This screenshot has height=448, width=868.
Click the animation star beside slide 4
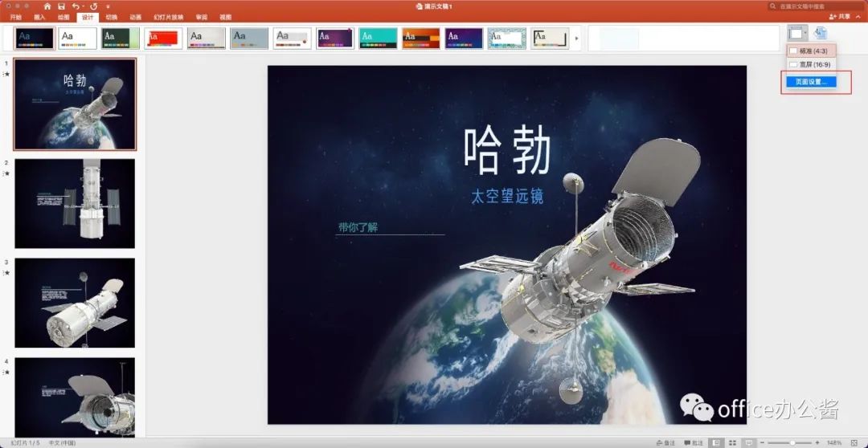6,373
